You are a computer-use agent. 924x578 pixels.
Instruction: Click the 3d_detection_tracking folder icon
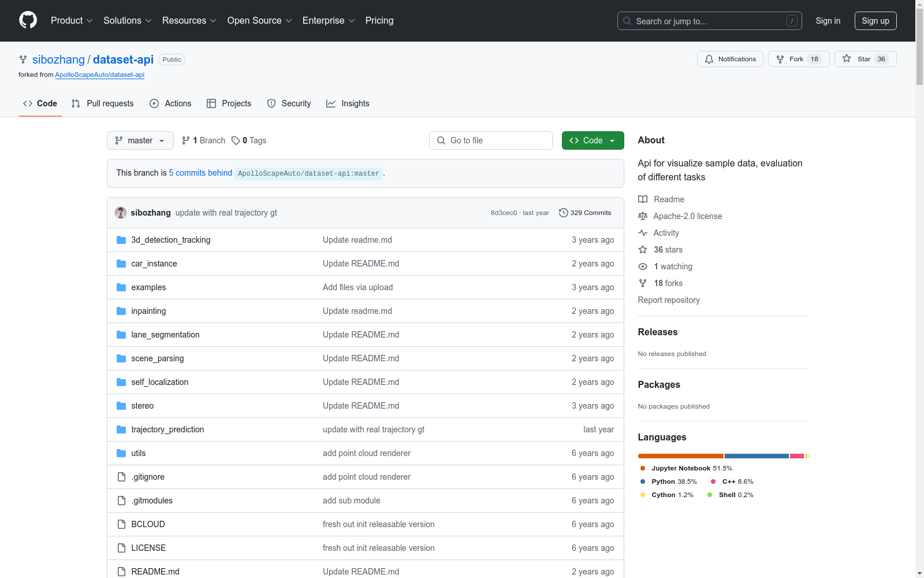pos(121,240)
